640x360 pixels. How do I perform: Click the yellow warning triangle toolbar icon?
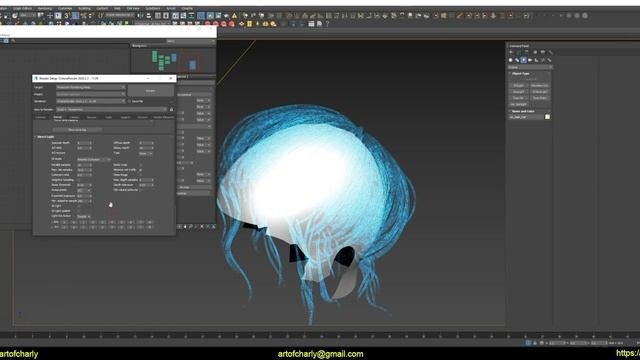234,16
